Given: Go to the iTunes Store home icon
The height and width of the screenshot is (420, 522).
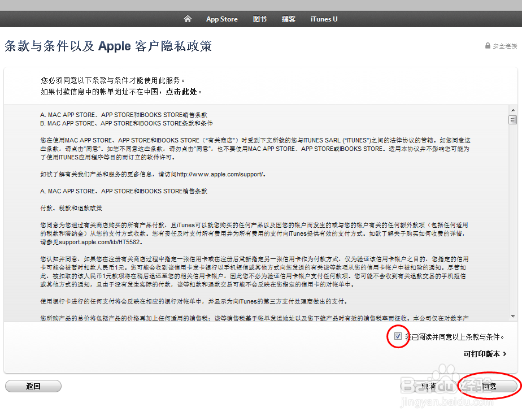Looking at the screenshot, I should pos(188,19).
